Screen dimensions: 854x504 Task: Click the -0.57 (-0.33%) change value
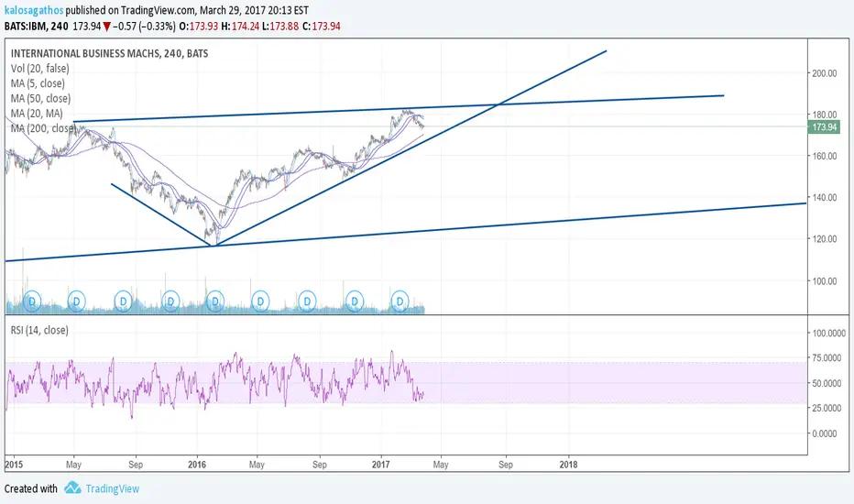[x=144, y=27]
